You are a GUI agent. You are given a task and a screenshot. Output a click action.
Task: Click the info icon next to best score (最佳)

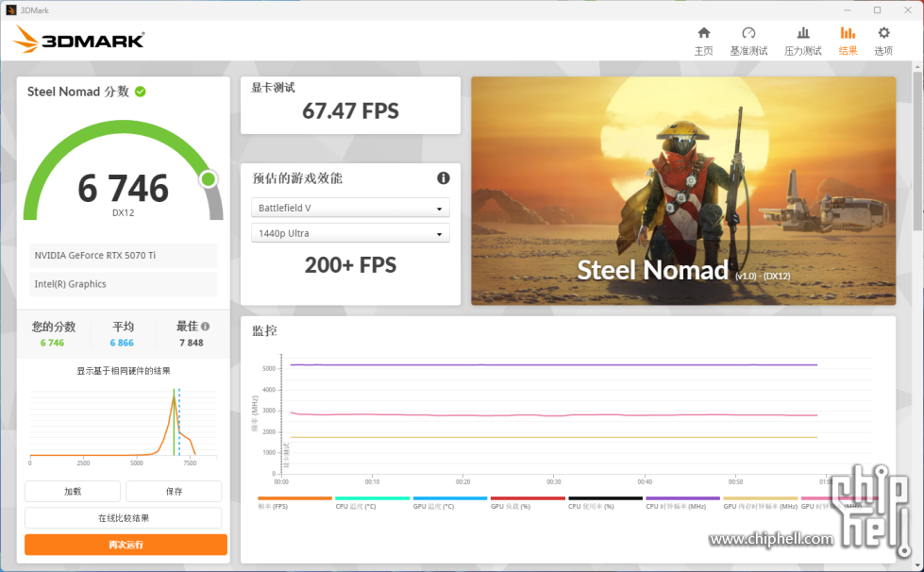pyautogui.click(x=205, y=327)
